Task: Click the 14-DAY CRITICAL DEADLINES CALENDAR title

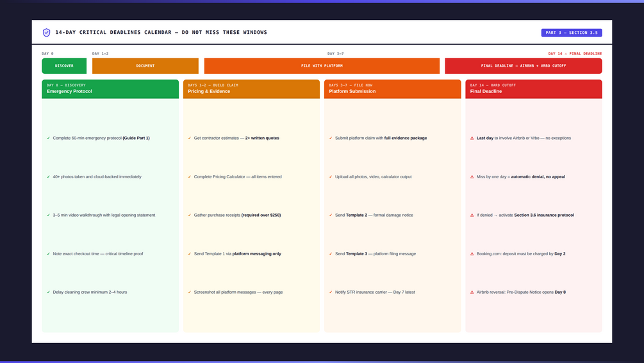Action: tap(161, 32)
